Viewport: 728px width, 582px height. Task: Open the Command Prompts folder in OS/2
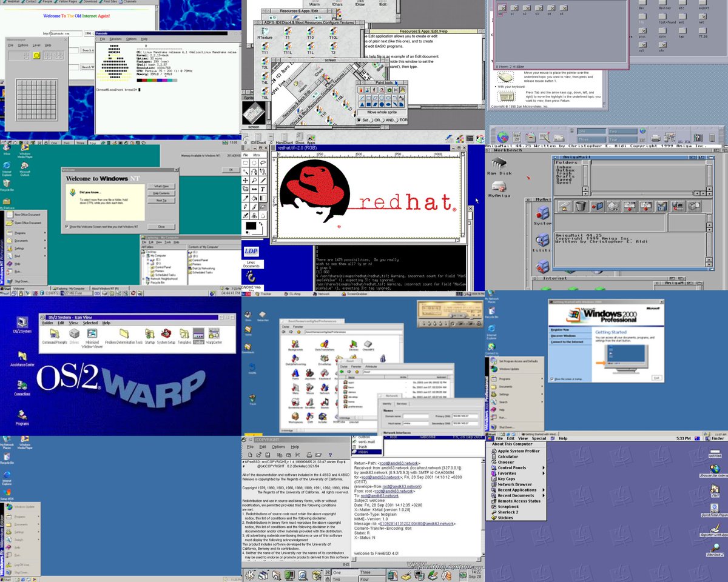click(55, 336)
